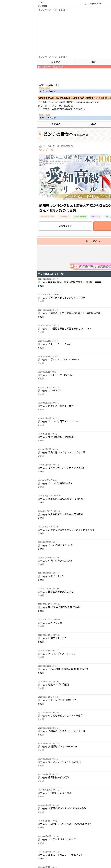The width and height of the screenshot is (111, 868).
Task: Click thumbnail beside アメトーーク！Part365
Action: point(42,377)
